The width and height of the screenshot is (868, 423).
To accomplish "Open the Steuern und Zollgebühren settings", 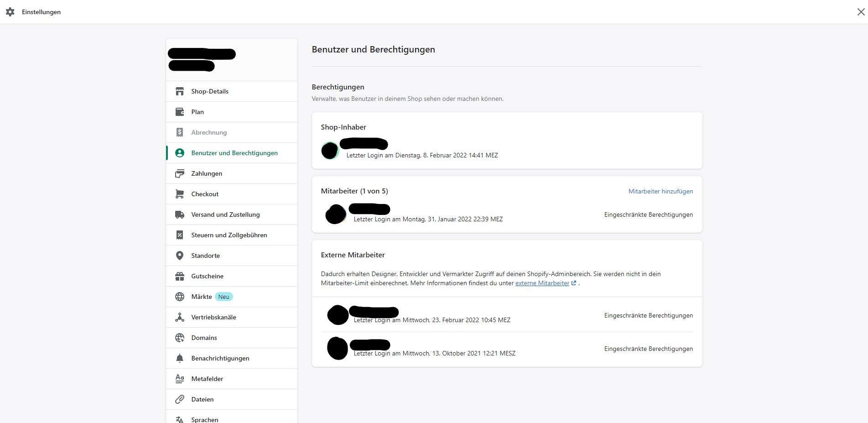I will coord(229,235).
